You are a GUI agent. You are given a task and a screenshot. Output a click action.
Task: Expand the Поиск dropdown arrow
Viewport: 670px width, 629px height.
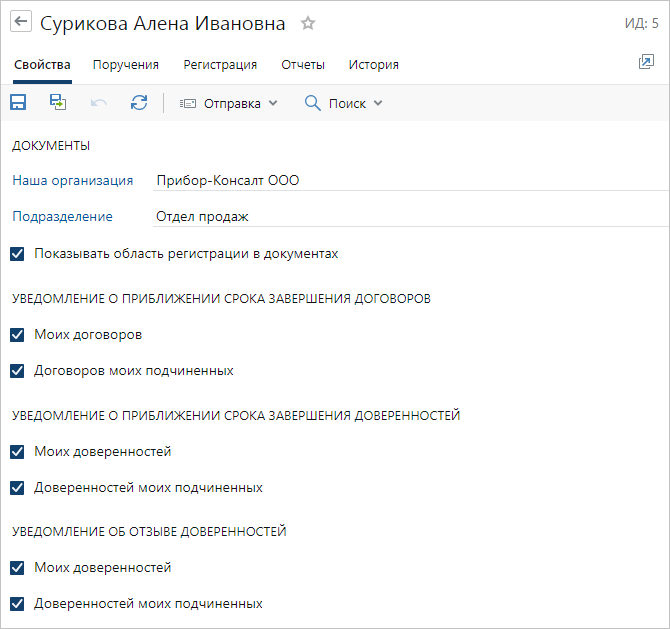(377, 103)
